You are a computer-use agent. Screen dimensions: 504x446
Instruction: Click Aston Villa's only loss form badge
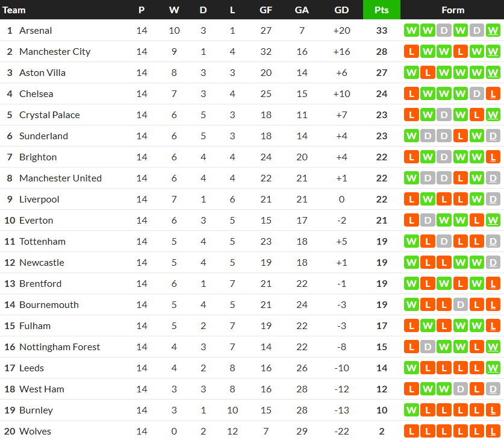[428, 73]
